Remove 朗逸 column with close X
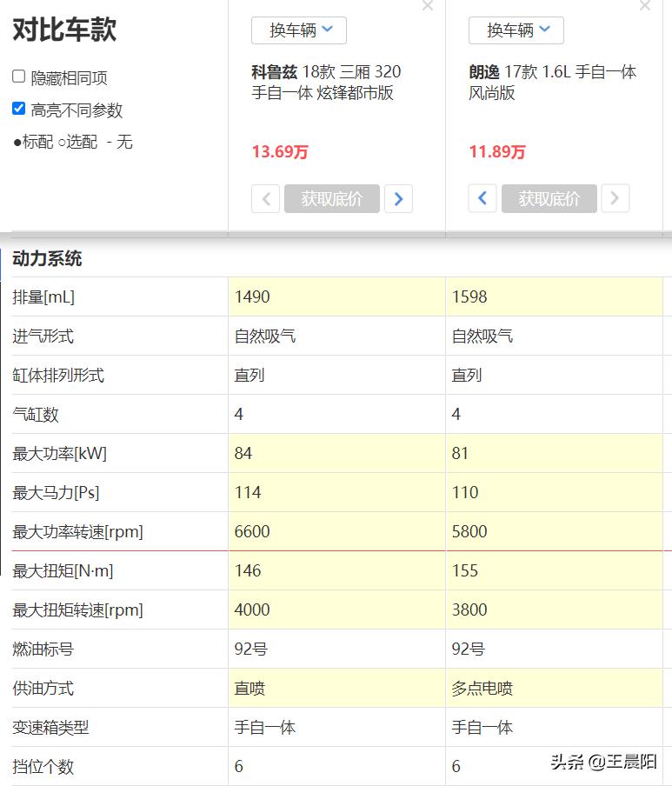Image resolution: width=672 pixels, height=786 pixels. [645, 5]
